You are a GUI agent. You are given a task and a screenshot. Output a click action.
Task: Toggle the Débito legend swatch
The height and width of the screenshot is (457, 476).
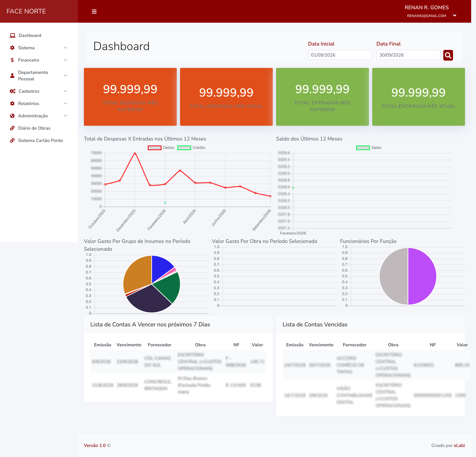coord(154,148)
